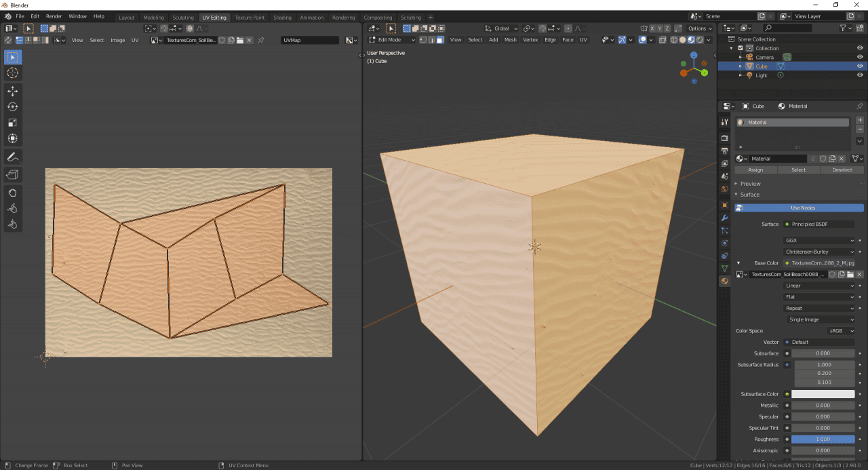The image size is (868, 470).
Task: Open the Modifier Properties tab (wrench icon)
Action: pos(724,217)
